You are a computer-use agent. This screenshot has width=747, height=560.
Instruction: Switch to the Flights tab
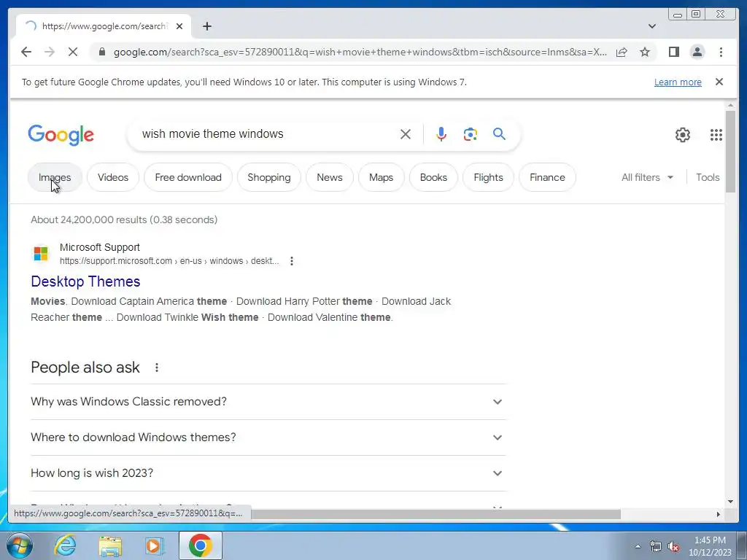(x=488, y=177)
